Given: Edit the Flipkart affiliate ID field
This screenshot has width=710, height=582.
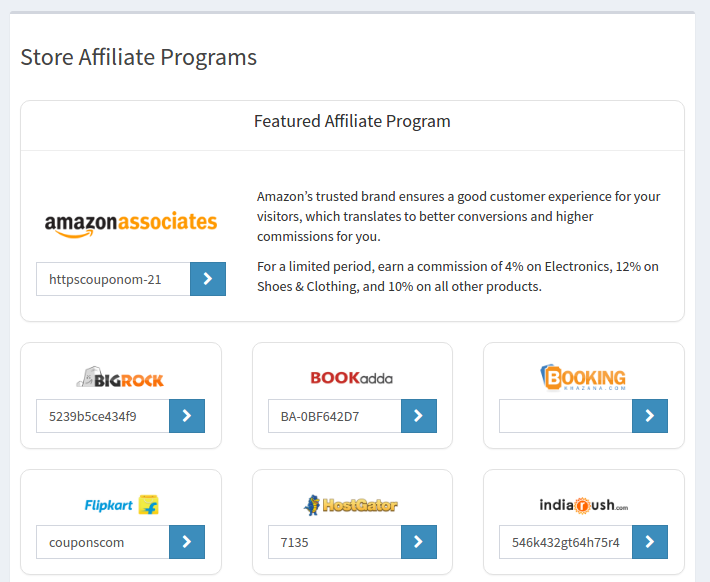Looking at the screenshot, I should 103,542.
